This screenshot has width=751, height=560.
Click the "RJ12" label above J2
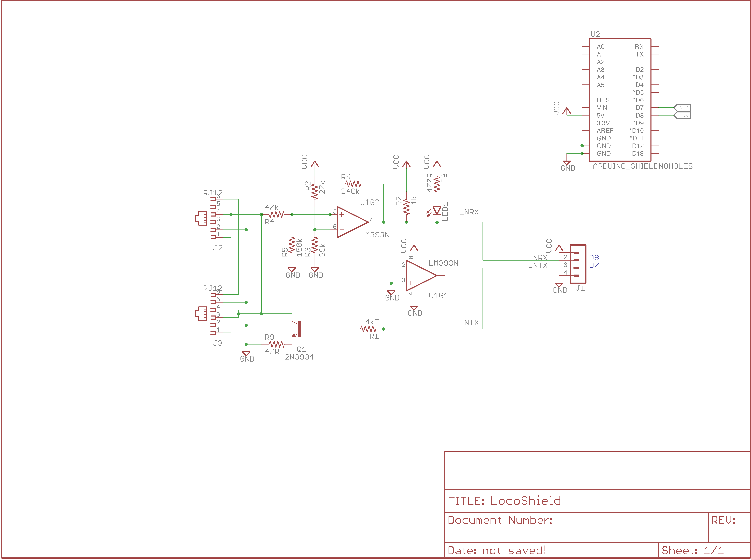point(213,193)
